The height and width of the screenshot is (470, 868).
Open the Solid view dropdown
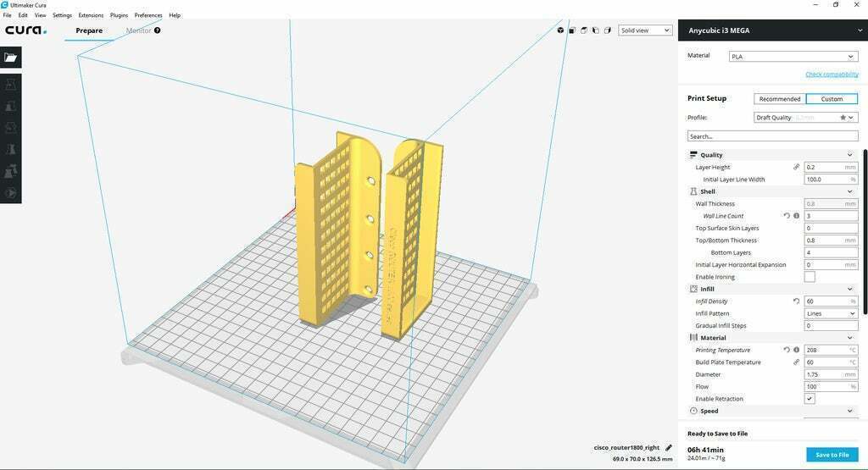coord(645,30)
